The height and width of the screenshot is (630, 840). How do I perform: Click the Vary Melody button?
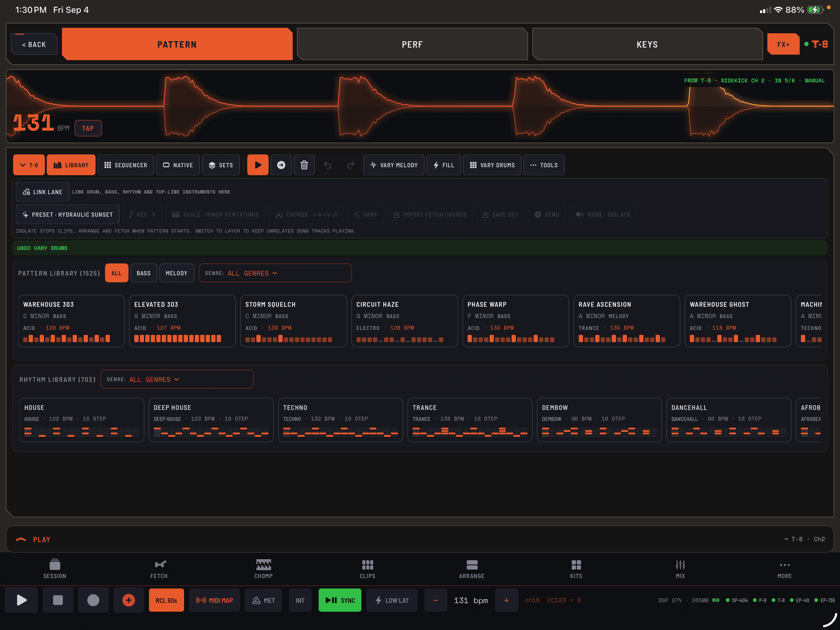[x=394, y=165]
